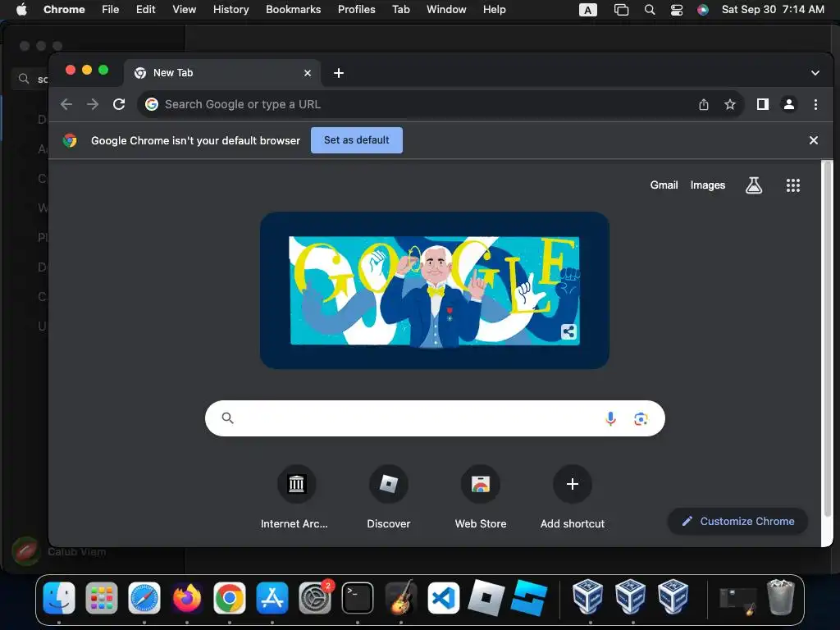Launch GarageBand from the Dock
The height and width of the screenshot is (630, 840).
pyautogui.click(x=400, y=597)
